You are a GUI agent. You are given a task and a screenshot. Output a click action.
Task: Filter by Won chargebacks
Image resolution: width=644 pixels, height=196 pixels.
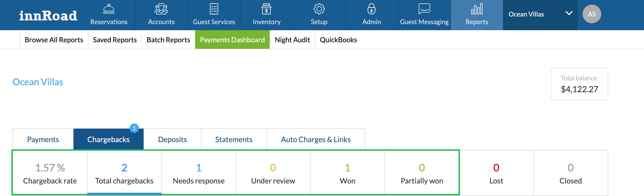click(348, 173)
